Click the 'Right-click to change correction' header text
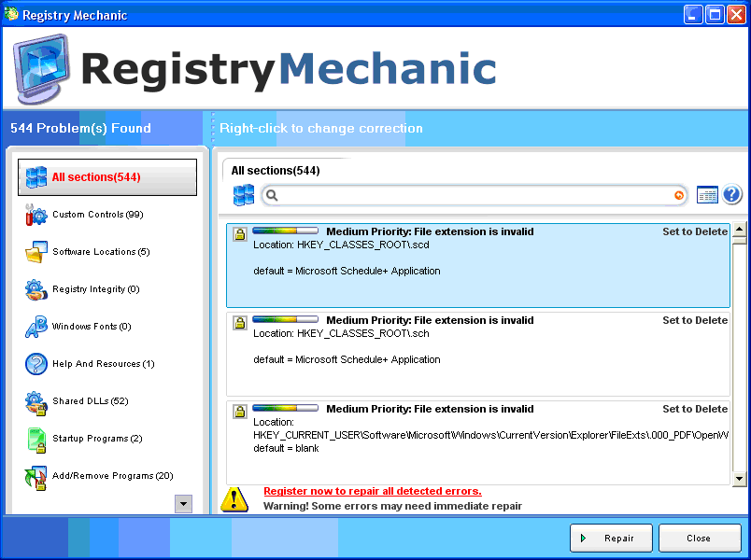The width and height of the screenshot is (751, 560). pos(321,128)
